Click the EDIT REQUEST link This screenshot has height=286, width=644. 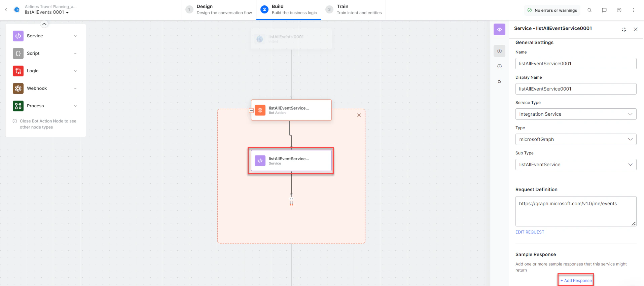(x=530, y=232)
